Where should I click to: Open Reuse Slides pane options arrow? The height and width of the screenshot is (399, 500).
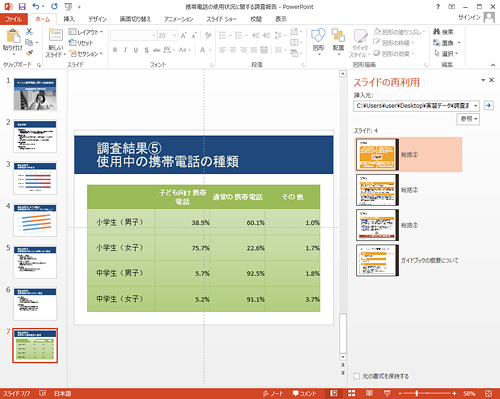pos(483,80)
